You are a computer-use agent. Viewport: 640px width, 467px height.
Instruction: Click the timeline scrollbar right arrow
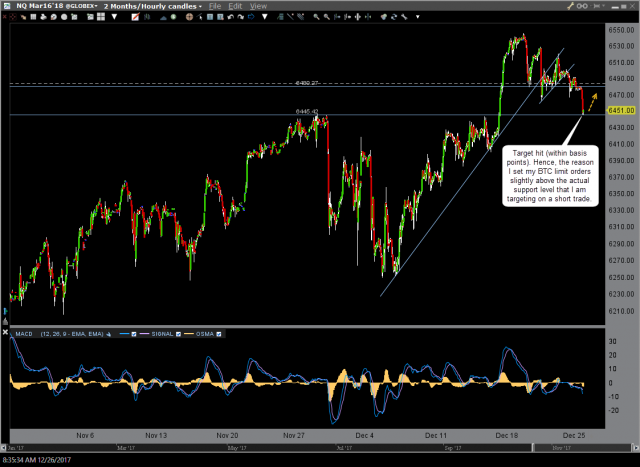click(x=636, y=448)
